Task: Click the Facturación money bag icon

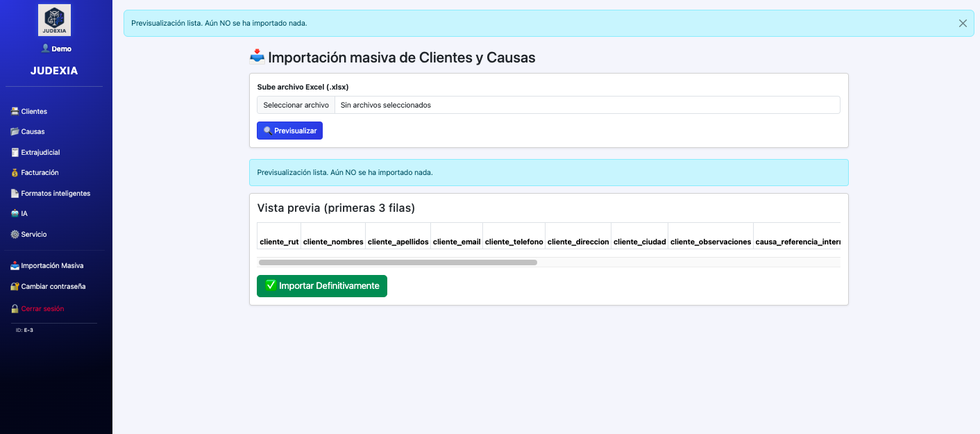Action: [15, 173]
